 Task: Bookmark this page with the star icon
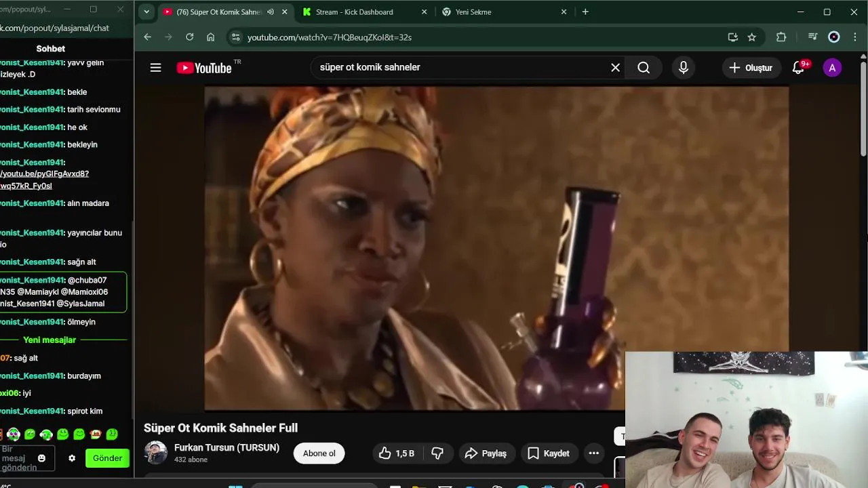tap(751, 37)
